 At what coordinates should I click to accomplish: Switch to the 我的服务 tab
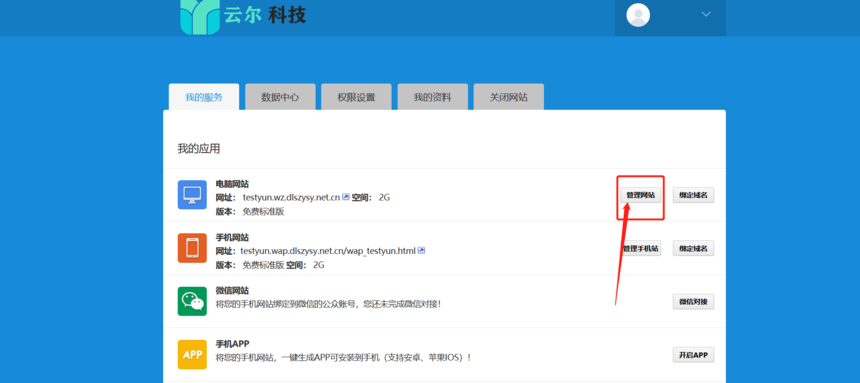pyautogui.click(x=204, y=97)
